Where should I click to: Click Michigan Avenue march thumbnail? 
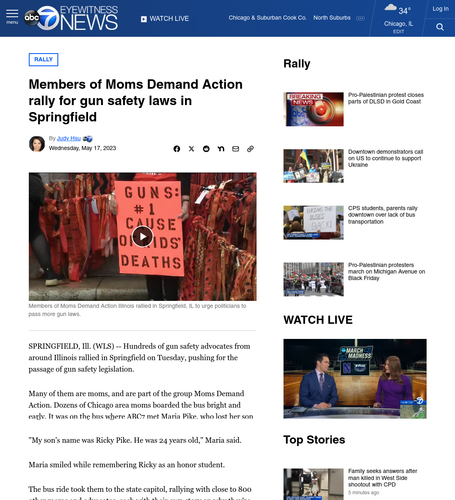(313, 279)
